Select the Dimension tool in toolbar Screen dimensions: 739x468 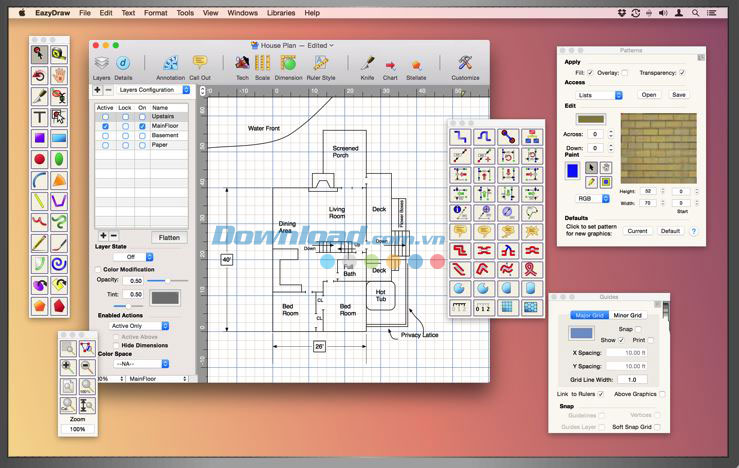(288, 64)
